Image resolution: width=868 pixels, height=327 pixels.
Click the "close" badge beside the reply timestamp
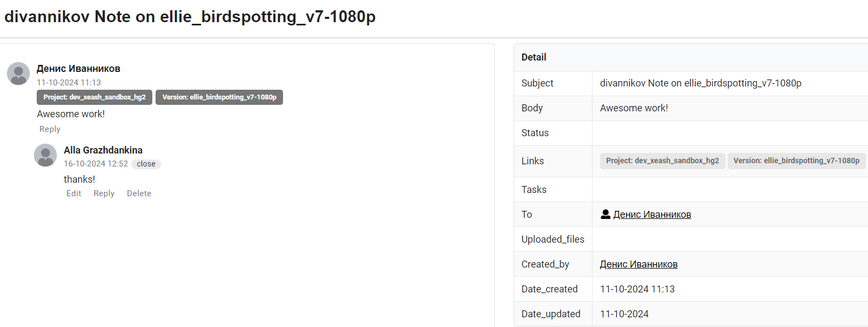pyautogui.click(x=146, y=164)
